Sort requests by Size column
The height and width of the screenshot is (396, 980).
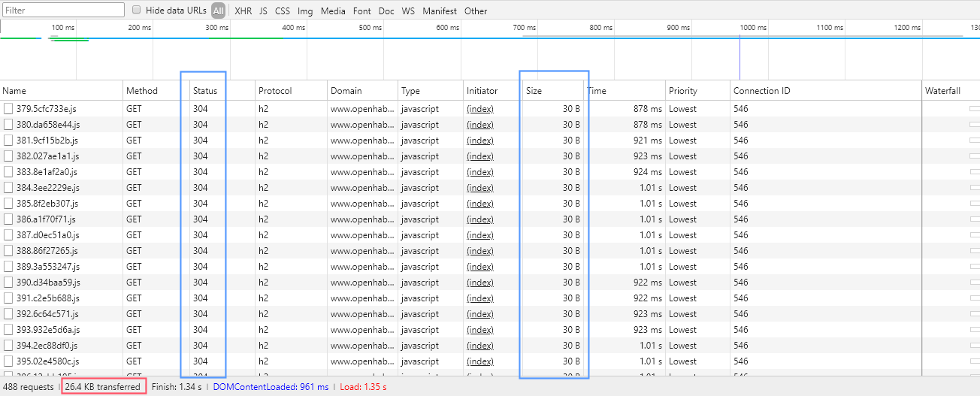pyautogui.click(x=534, y=91)
